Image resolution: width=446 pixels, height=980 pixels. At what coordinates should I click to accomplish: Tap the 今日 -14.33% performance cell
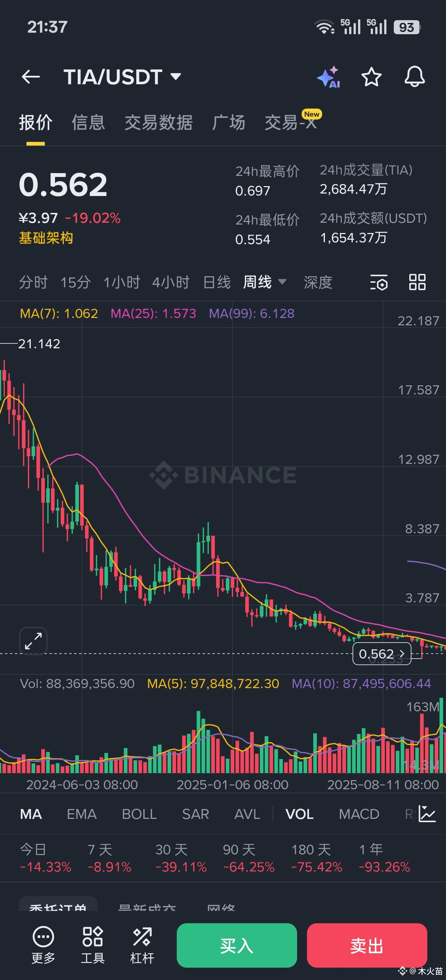45,858
